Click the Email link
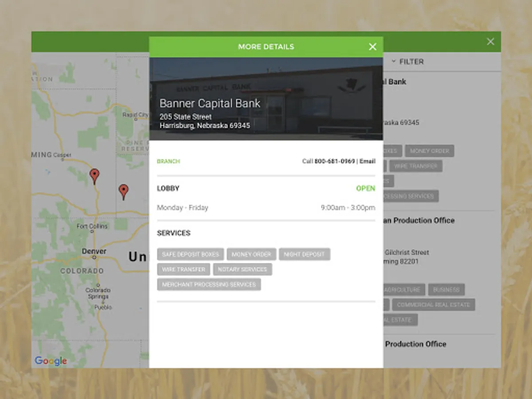532x399 pixels. (x=369, y=161)
